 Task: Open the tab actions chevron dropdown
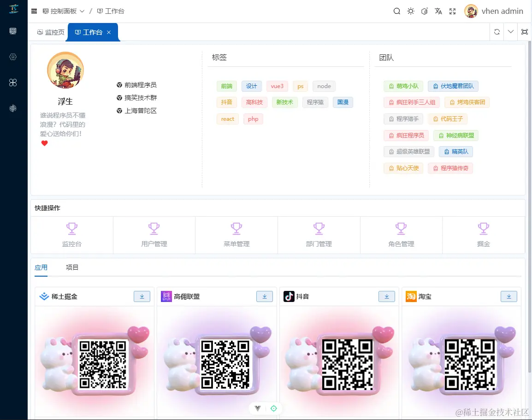511,32
